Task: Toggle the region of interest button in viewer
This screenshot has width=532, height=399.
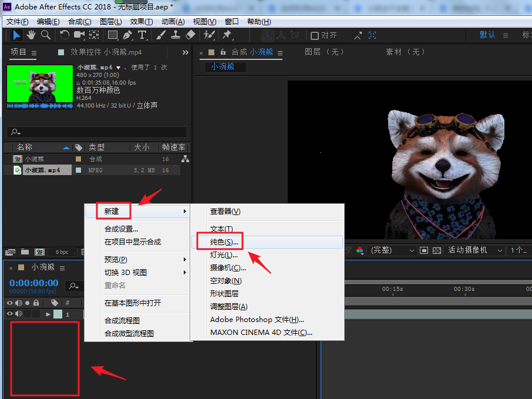Action: (x=424, y=250)
